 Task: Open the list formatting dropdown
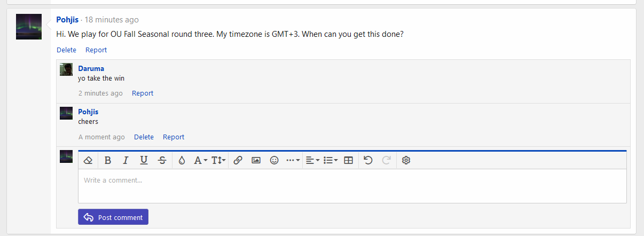[x=331, y=160]
